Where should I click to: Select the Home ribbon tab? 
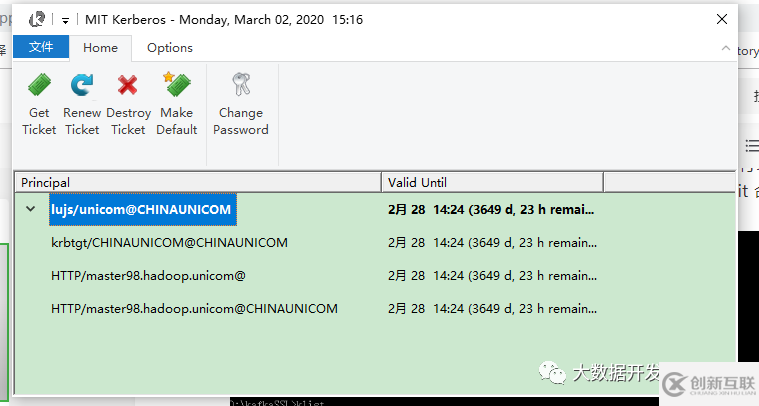click(x=100, y=48)
